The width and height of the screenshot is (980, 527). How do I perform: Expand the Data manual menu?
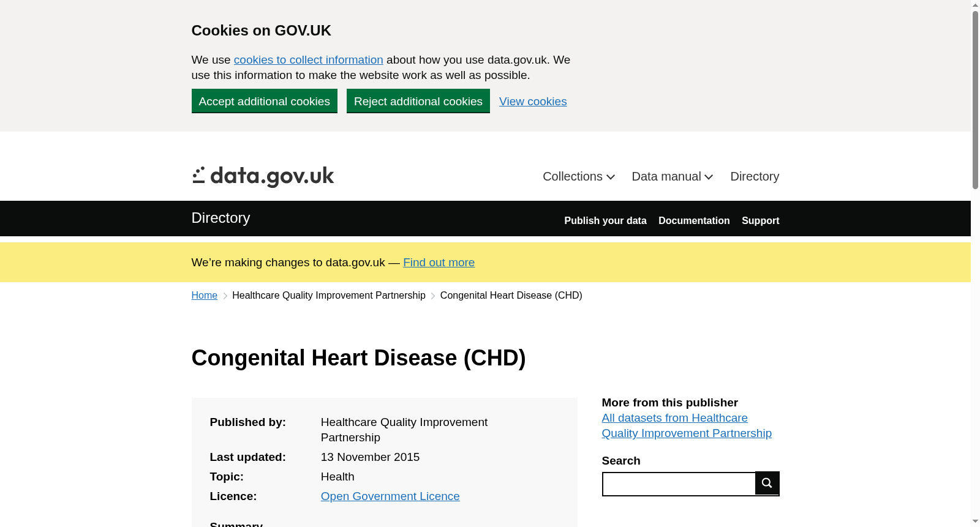(673, 176)
